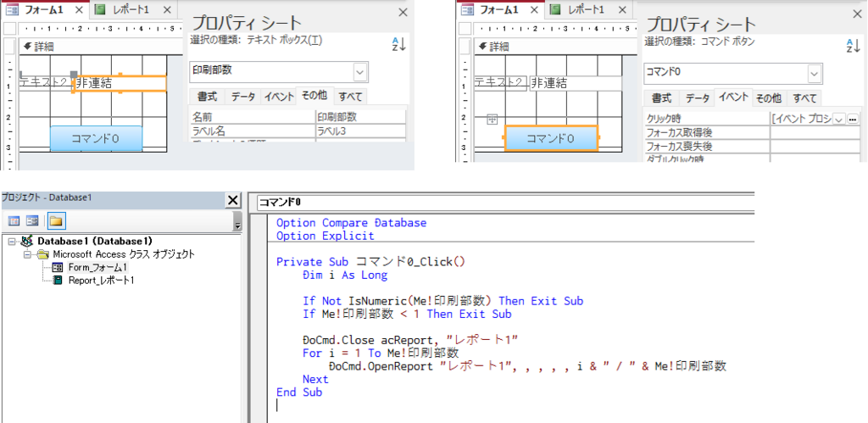
Task: Click the コマンド0 button in left form
Action: click(x=96, y=138)
